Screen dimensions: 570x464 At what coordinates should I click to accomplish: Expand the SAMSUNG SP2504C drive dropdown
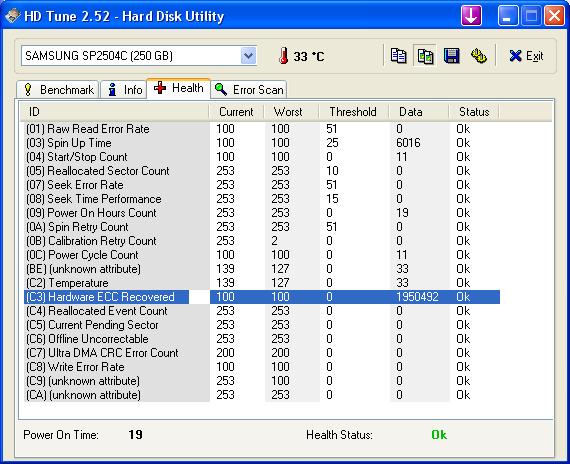(249, 56)
